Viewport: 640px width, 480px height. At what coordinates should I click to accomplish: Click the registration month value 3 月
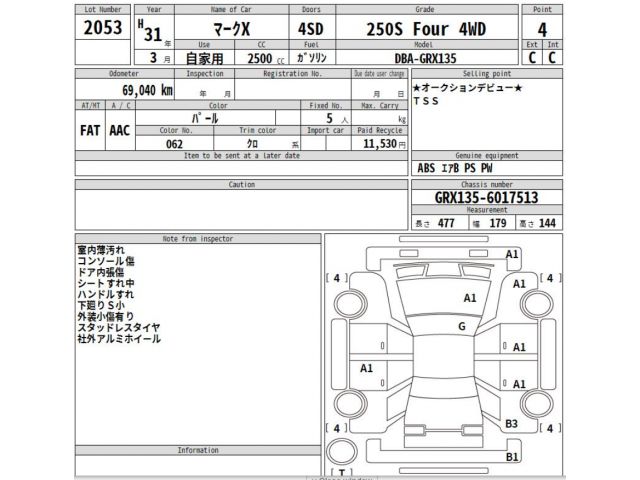pos(160,58)
